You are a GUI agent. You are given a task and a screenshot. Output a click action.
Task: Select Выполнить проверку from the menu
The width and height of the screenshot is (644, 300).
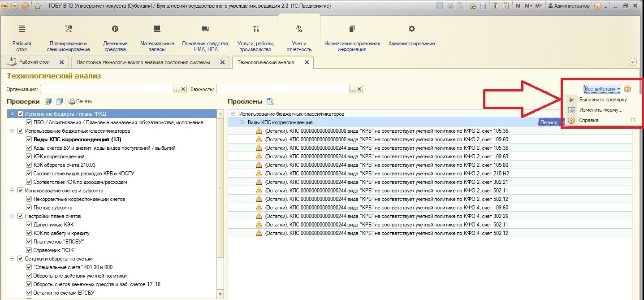pos(602,100)
